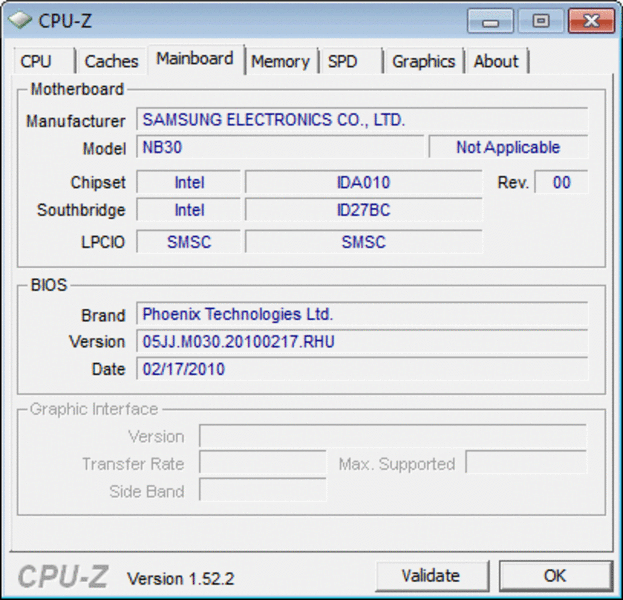This screenshot has height=600, width=623.
Task: Select the Southbridge vendor Intel field
Action: click(x=189, y=210)
